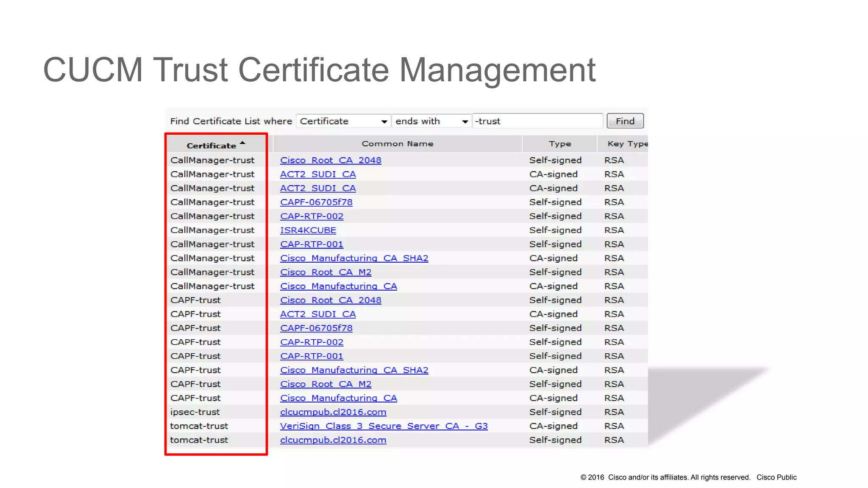
Task: Select the 'ipsec-trust' certificate cell
Action: [x=195, y=412]
